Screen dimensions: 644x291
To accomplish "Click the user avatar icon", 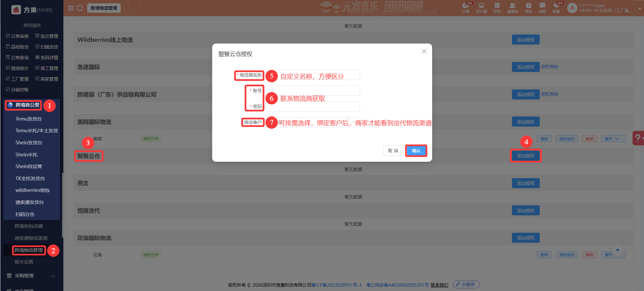I will (x=572, y=8).
